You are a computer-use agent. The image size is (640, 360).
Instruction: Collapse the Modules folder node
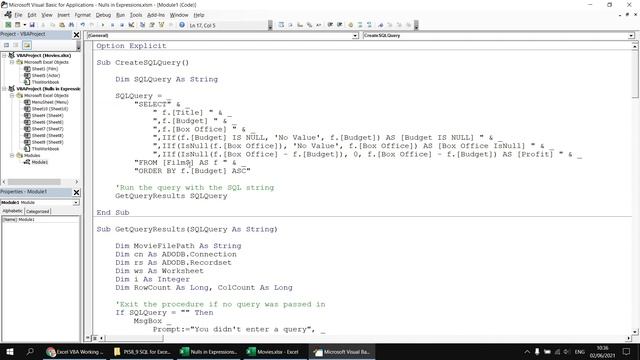point(12,156)
